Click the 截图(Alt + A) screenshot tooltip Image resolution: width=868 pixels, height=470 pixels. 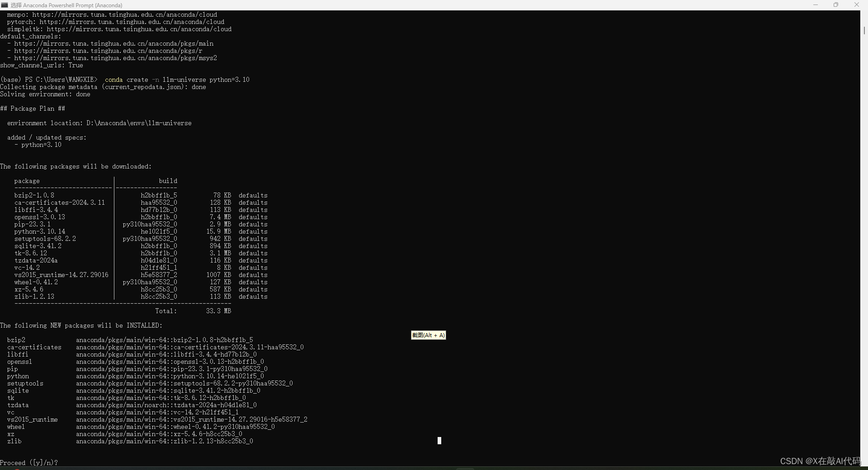click(428, 335)
